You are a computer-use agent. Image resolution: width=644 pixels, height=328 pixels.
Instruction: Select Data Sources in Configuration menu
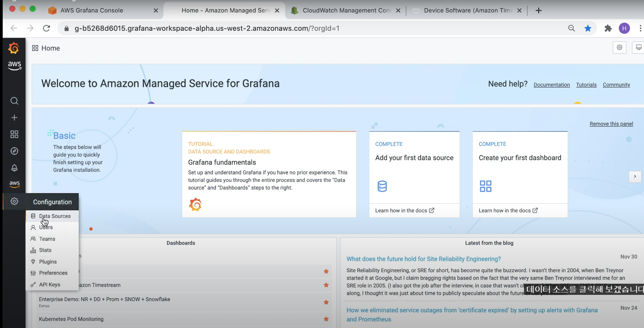point(52,216)
